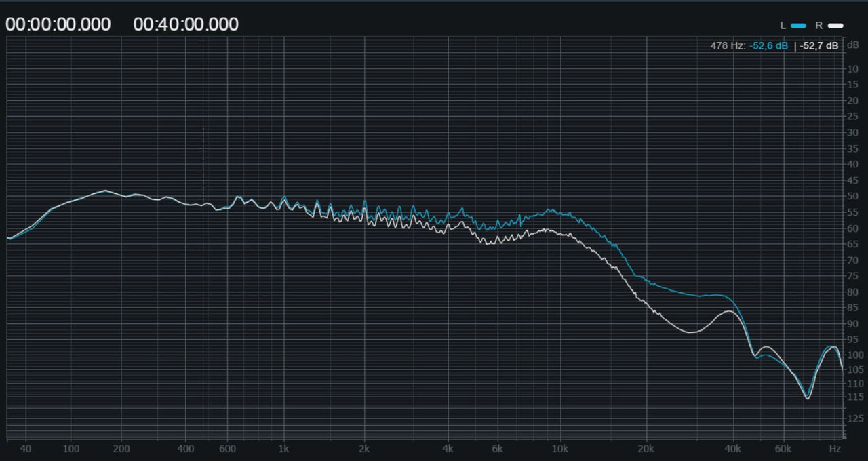The width and height of the screenshot is (868, 461).
Task: Click the 95 label on the dB scale
Action: coord(853,340)
